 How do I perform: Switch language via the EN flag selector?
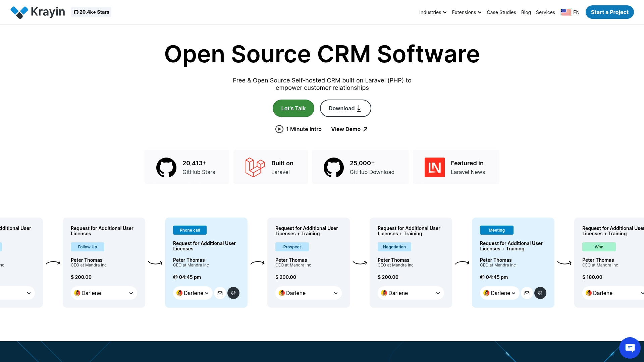pos(570,12)
